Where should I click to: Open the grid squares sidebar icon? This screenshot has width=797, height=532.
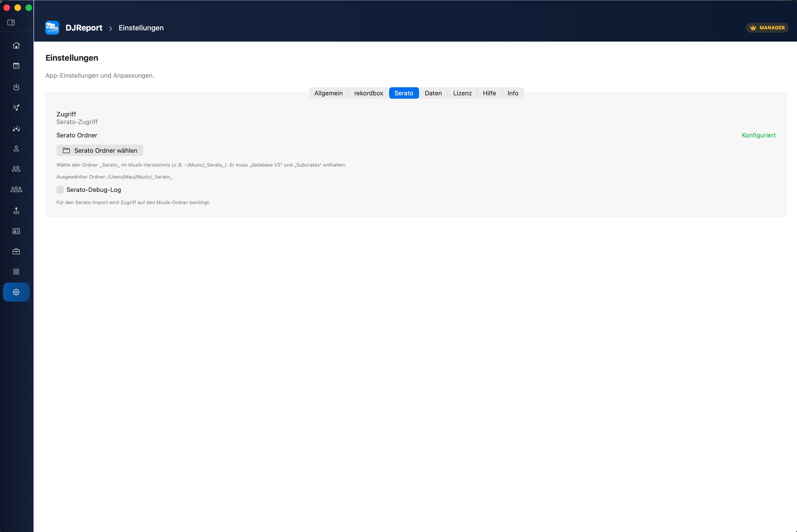click(16, 272)
